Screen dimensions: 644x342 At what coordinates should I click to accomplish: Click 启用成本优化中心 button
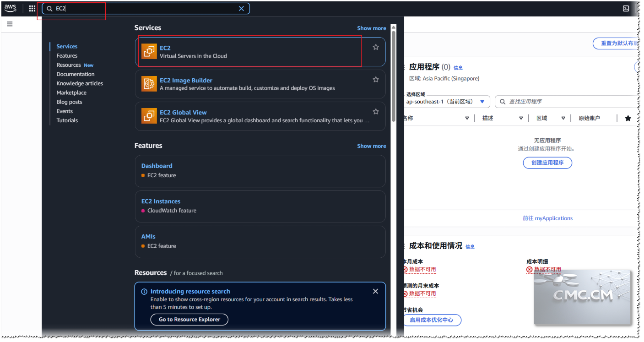click(x=431, y=320)
